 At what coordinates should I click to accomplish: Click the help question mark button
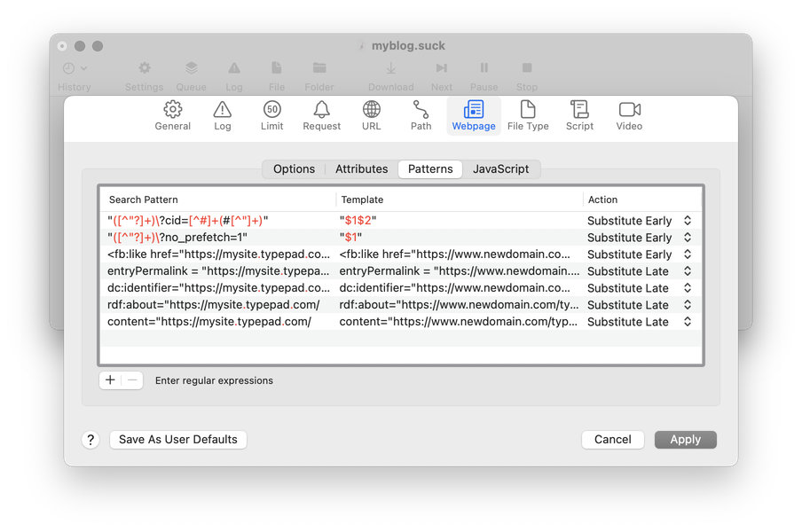[90, 440]
